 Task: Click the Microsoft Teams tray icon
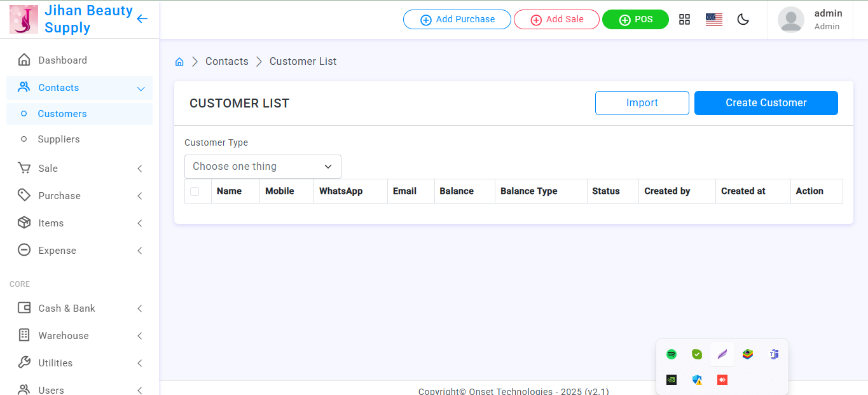774,354
